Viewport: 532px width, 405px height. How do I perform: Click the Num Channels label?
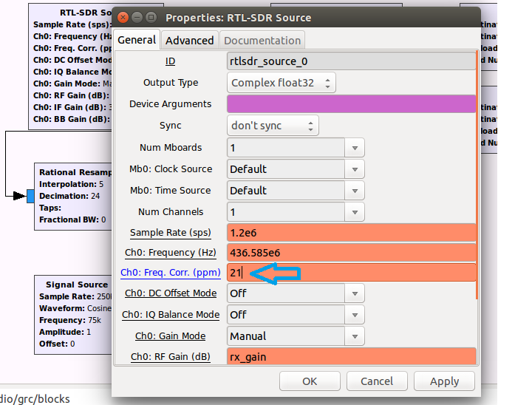click(x=171, y=211)
